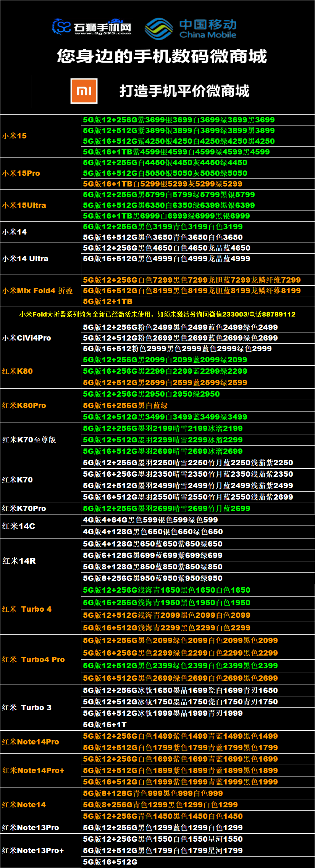This screenshot has width=315, height=868.
Task: Click 小米15Pro row 5G版16+1TB白5299
Action: (x=198, y=184)
